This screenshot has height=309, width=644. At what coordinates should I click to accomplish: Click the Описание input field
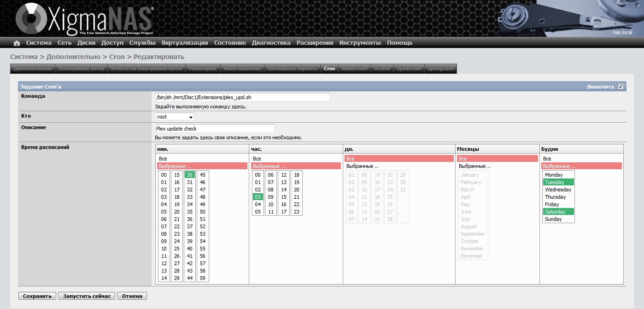pyautogui.click(x=215, y=129)
